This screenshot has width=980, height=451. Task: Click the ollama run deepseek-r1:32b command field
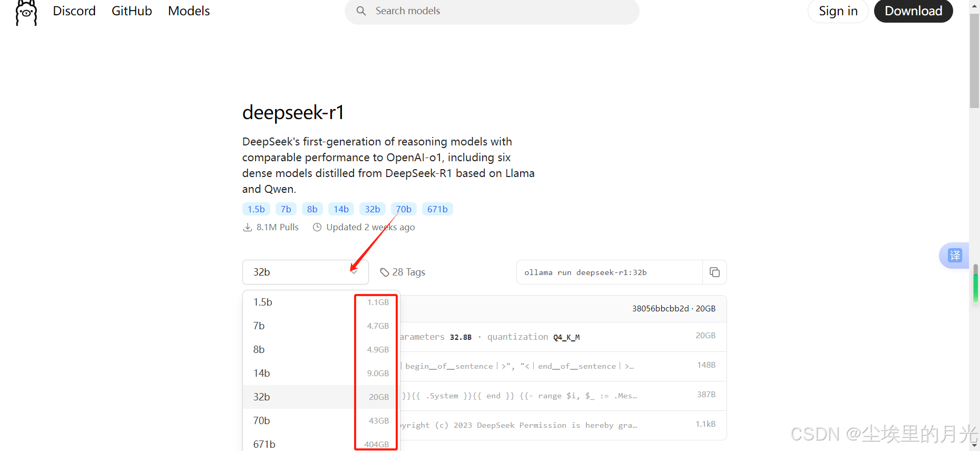[610, 272]
